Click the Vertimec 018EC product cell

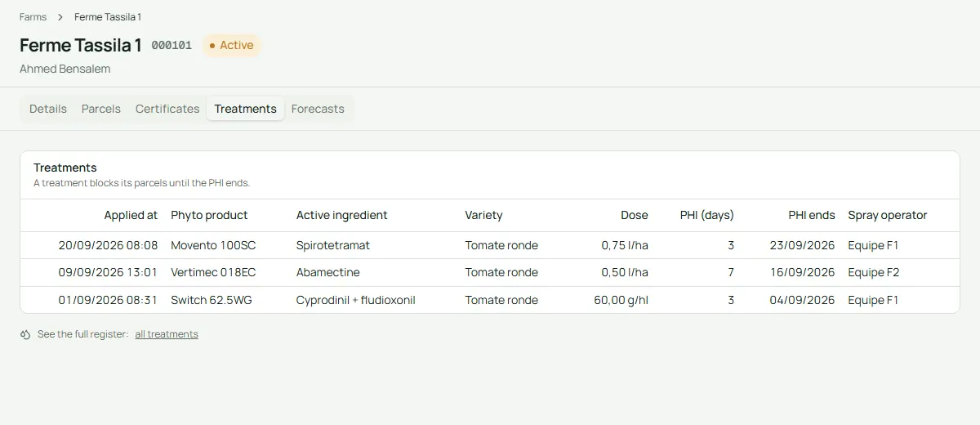(x=213, y=272)
